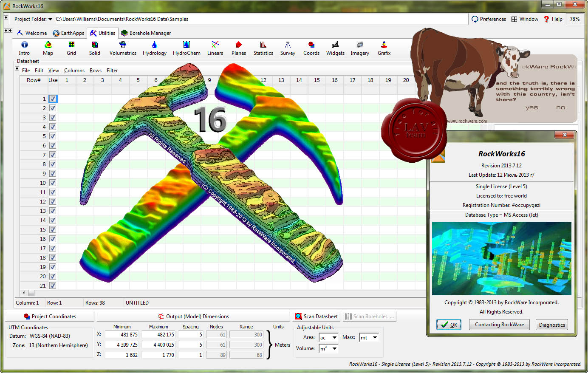Screen dimensions: 588x373
Task: Open the datasheet Columns menu
Action: tap(74, 71)
